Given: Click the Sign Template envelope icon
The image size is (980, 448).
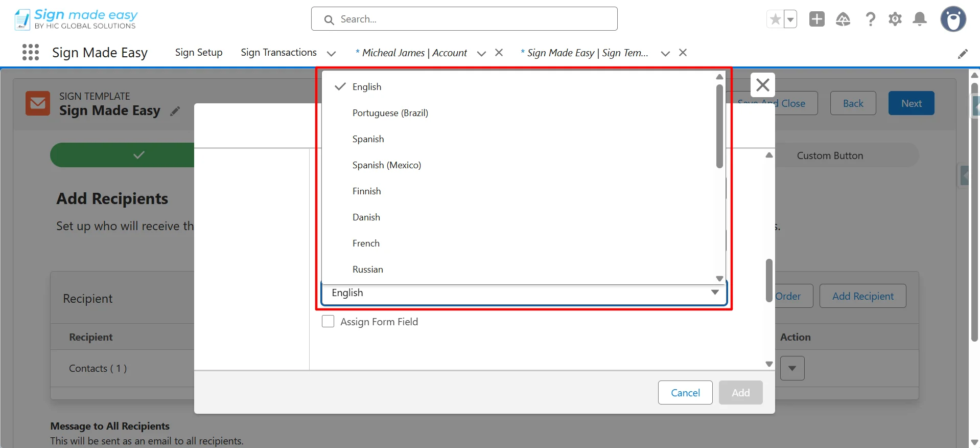Looking at the screenshot, I should [38, 103].
